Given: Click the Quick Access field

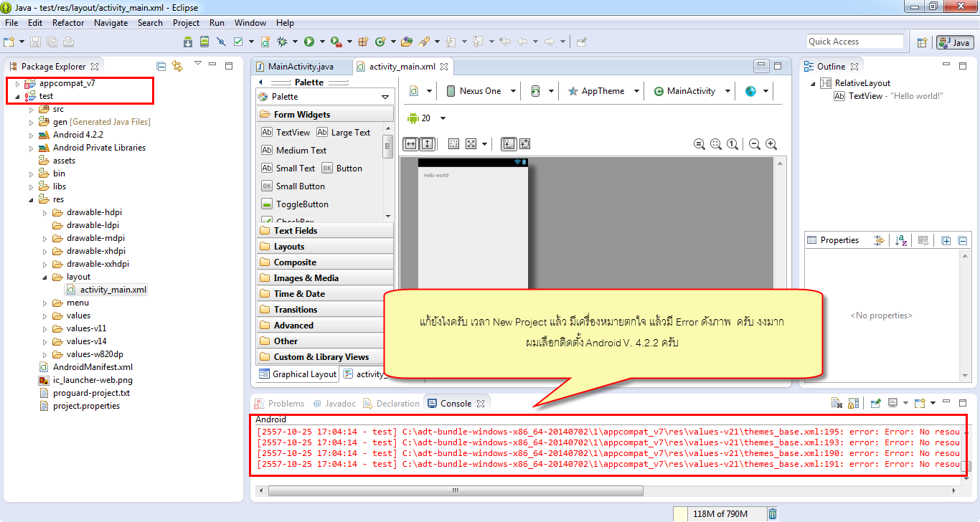Looking at the screenshot, I should 854,42.
